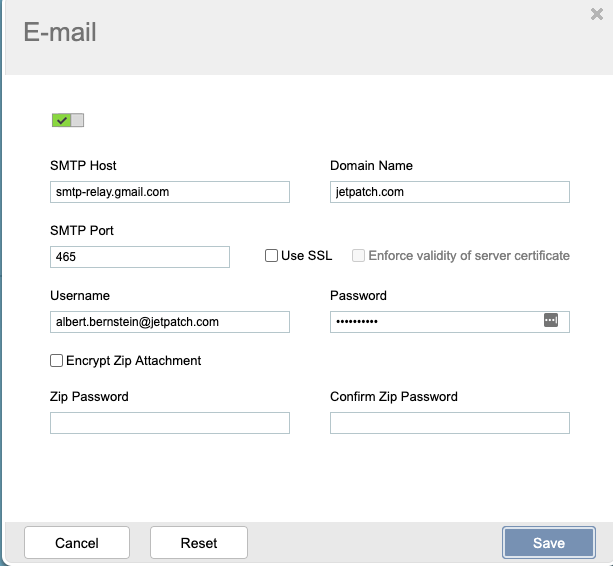
Task: Enable the Use SSL checkbox
Action: click(x=272, y=256)
